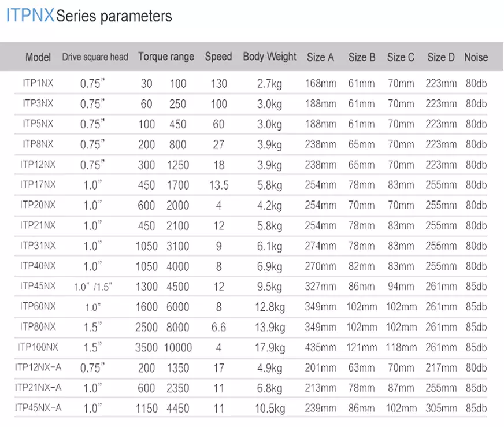Select the Drive square head column header
The height and width of the screenshot is (427, 504).
click(x=95, y=57)
